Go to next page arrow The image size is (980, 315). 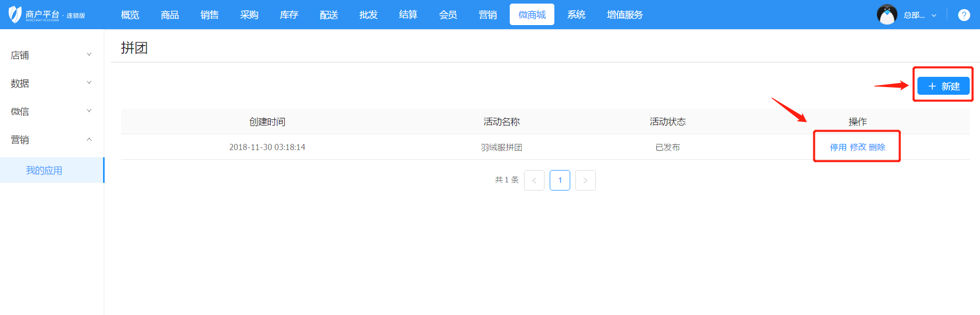pos(585,180)
